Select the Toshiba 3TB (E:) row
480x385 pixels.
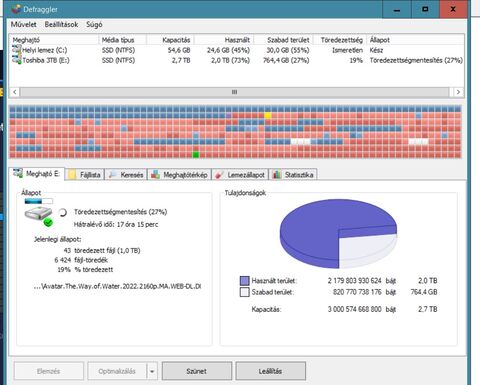pyautogui.click(x=237, y=60)
